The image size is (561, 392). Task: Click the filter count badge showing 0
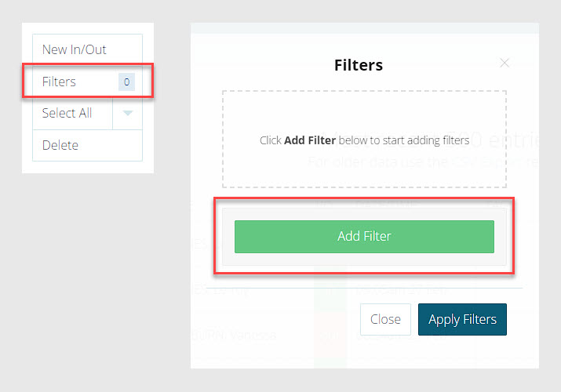[x=126, y=82]
